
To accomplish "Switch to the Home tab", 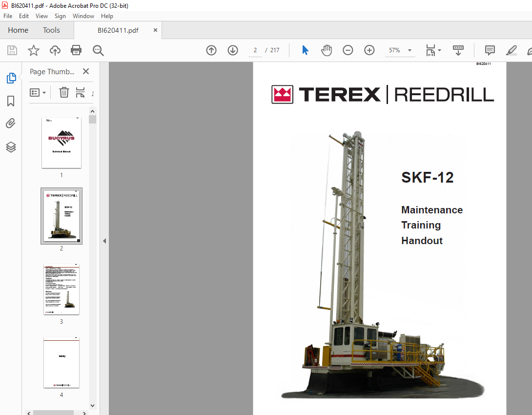I will (x=18, y=30).
